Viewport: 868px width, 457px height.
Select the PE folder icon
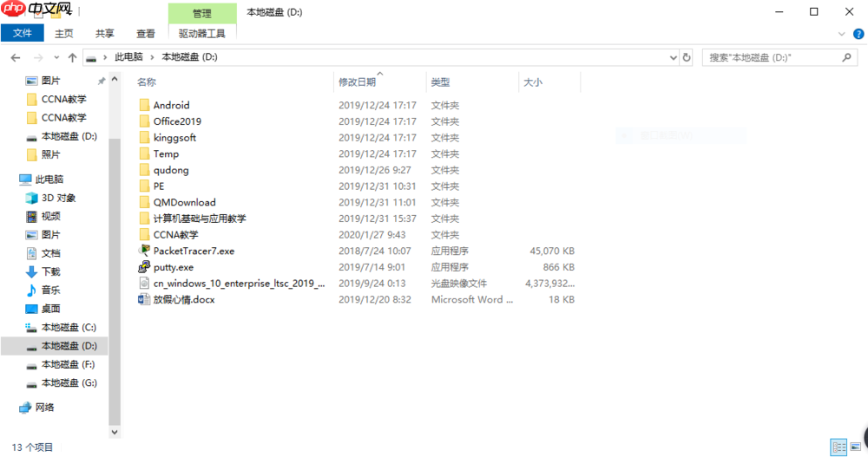point(144,186)
